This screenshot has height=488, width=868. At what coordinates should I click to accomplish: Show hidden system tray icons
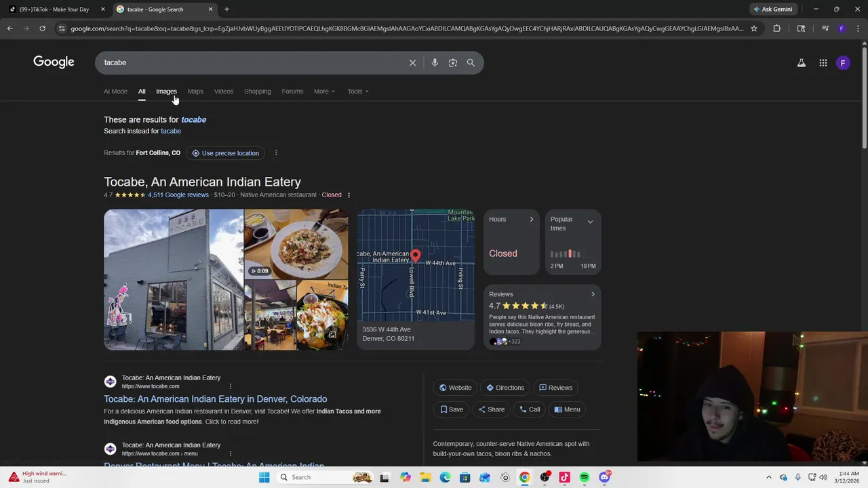click(768, 477)
